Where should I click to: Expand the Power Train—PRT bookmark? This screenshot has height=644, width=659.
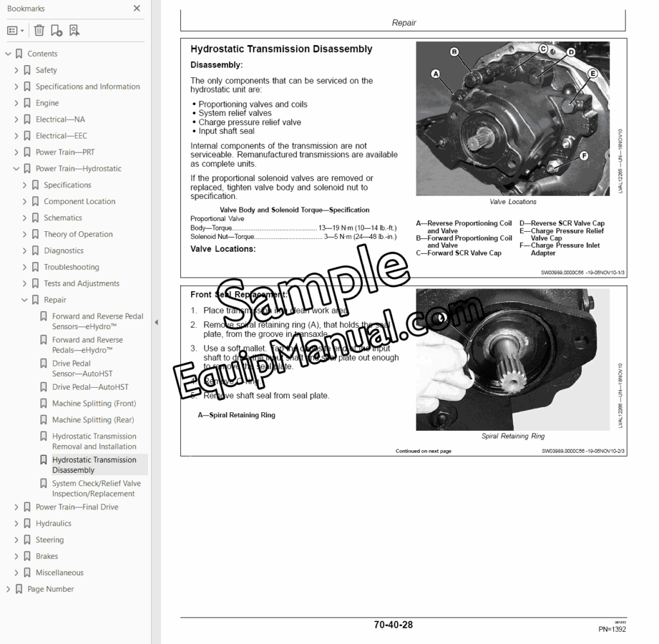tap(16, 152)
